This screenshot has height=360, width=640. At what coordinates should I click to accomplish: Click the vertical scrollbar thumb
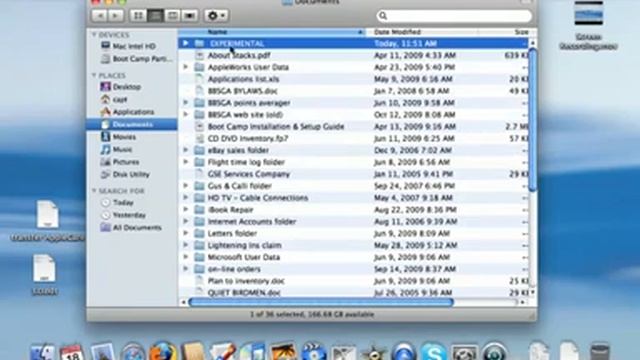point(533,119)
